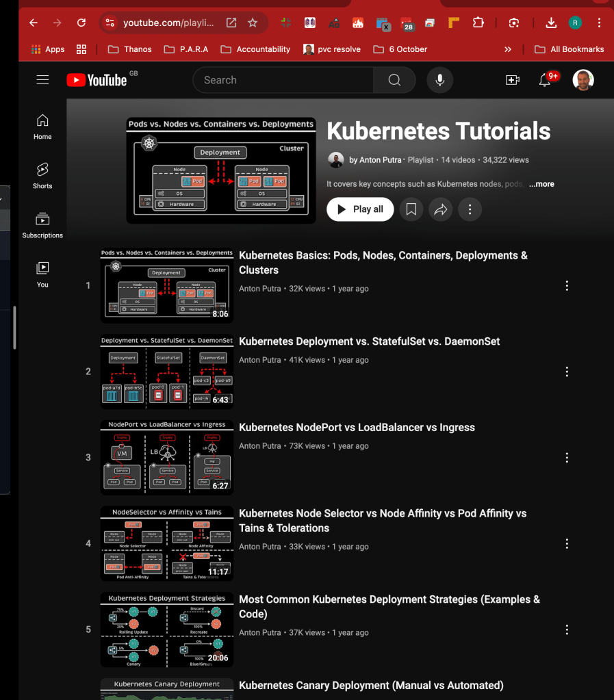Open browser Downloads icon

(551, 23)
